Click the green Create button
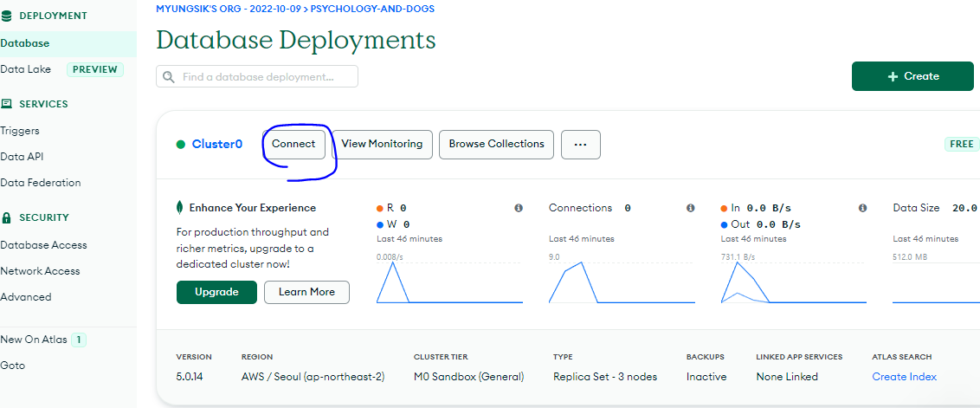This screenshot has width=980, height=408. (x=912, y=76)
